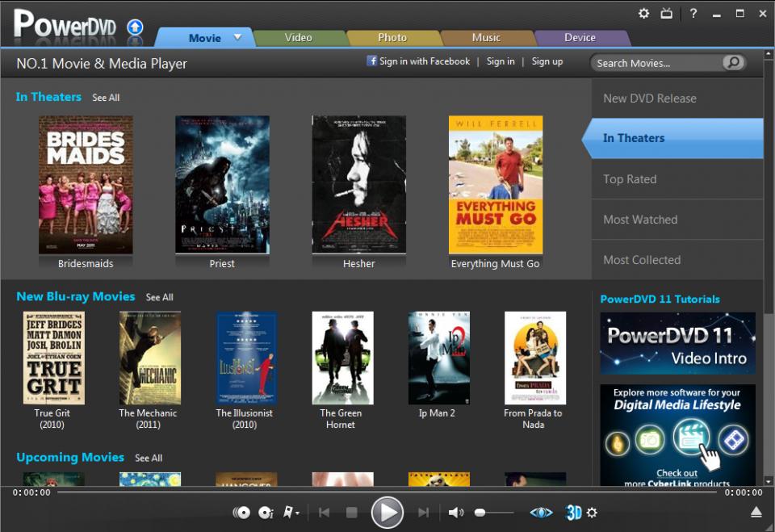Switch to the Photo tab
The image size is (775, 532).
[x=392, y=38]
